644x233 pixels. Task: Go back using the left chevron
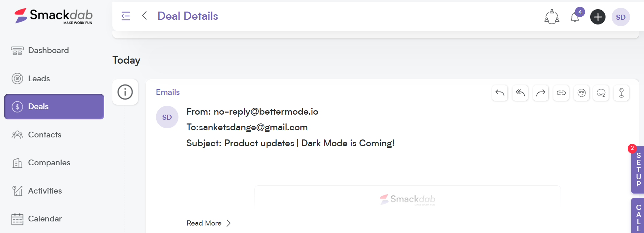tap(144, 16)
